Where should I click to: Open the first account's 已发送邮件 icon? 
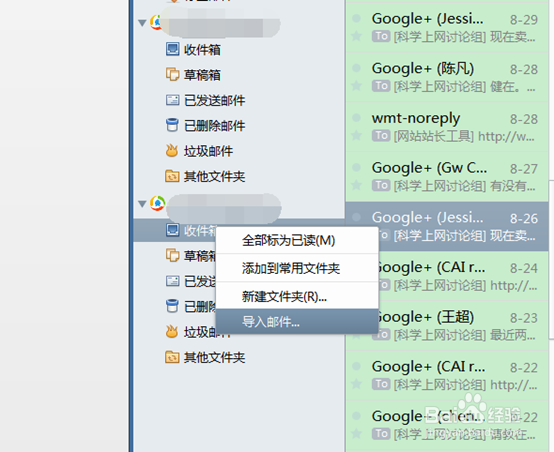(x=172, y=100)
